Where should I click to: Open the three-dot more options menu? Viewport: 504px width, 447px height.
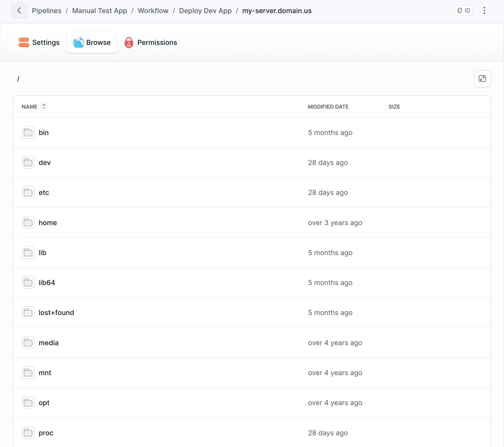click(484, 11)
